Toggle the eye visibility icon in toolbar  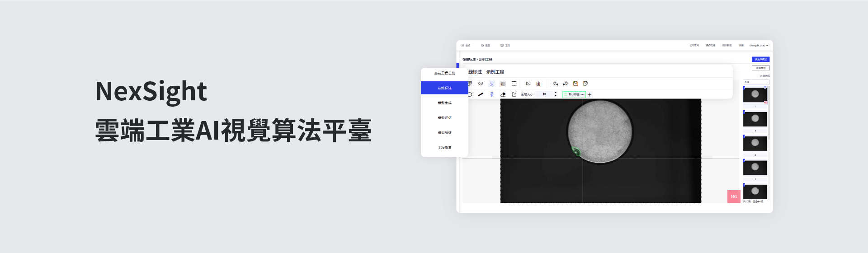pyautogui.click(x=481, y=84)
